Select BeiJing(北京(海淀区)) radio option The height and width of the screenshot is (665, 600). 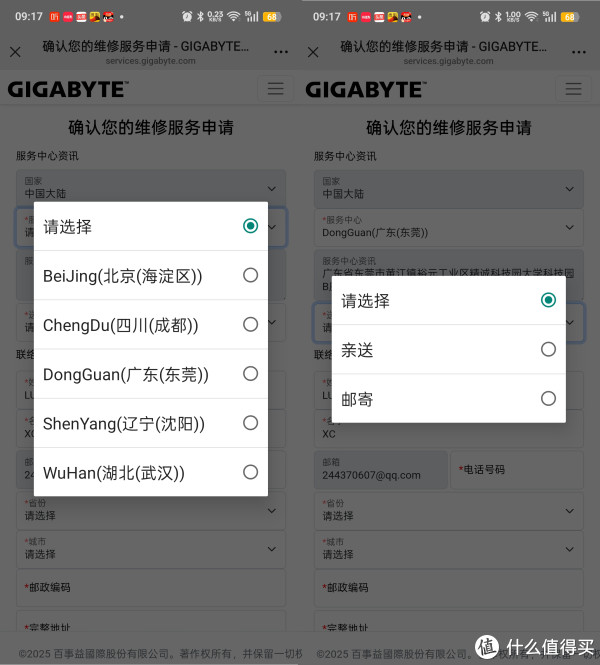pyautogui.click(x=151, y=276)
